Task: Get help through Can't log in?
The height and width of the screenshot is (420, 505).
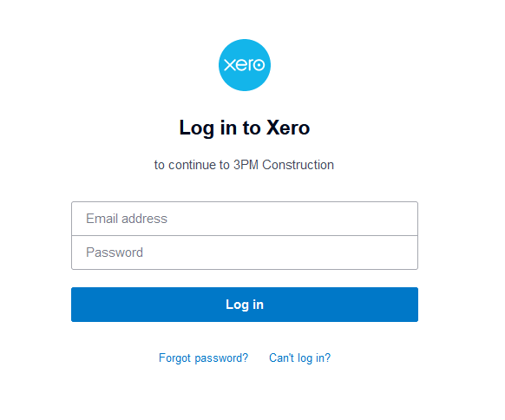Action: (299, 358)
